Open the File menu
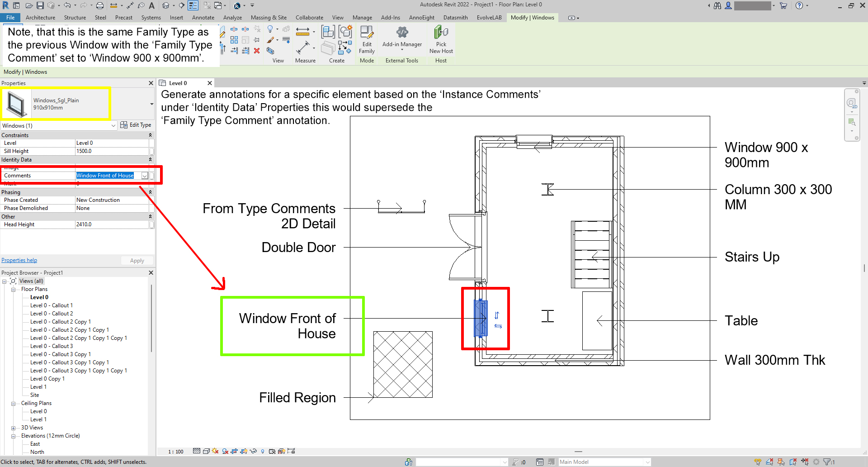This screenshot has height=467, width=868. 10,18
